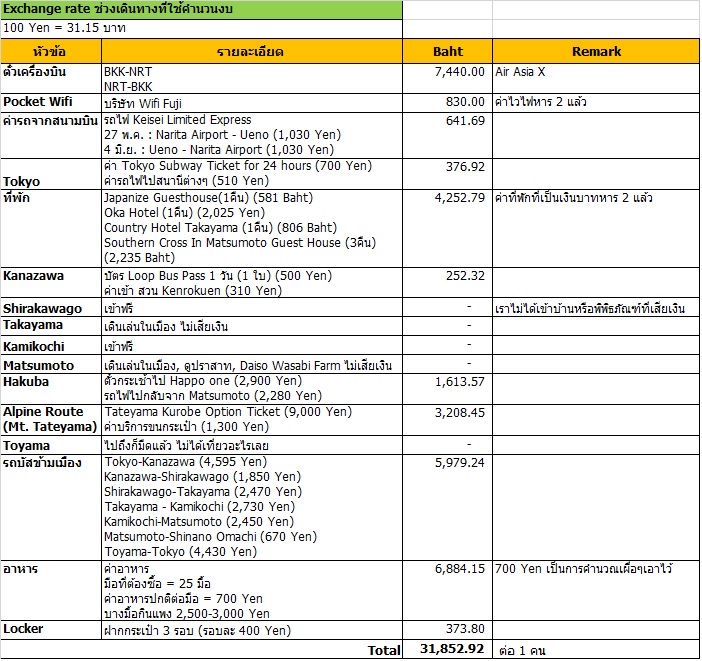Select the 'Total' label cell
Viewport: 702px width, 661px height.
[201, 649]
